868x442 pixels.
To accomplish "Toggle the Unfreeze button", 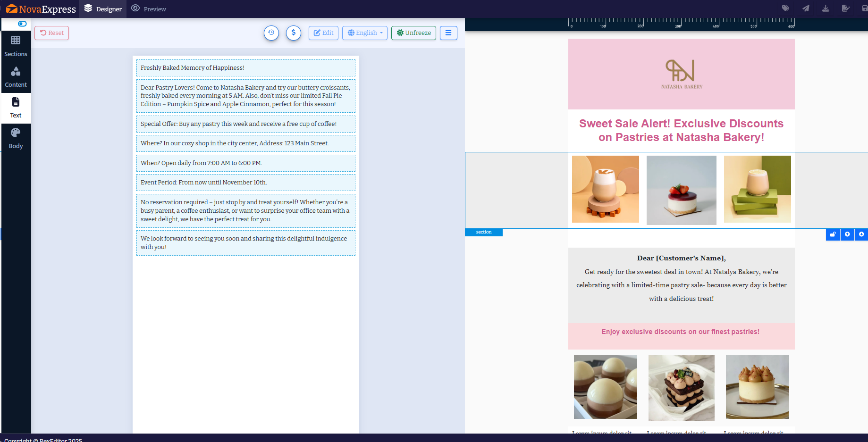I will pos(413,33).
